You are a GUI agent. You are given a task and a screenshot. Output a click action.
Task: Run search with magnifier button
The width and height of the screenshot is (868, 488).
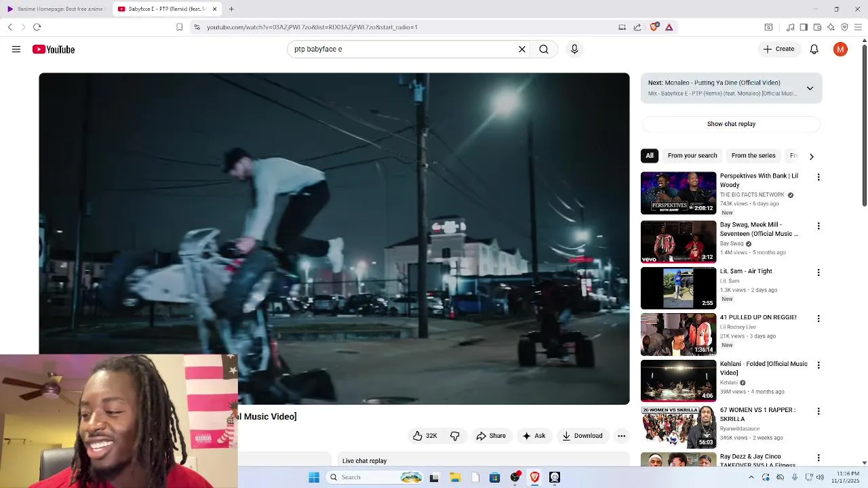click(544, 49)
